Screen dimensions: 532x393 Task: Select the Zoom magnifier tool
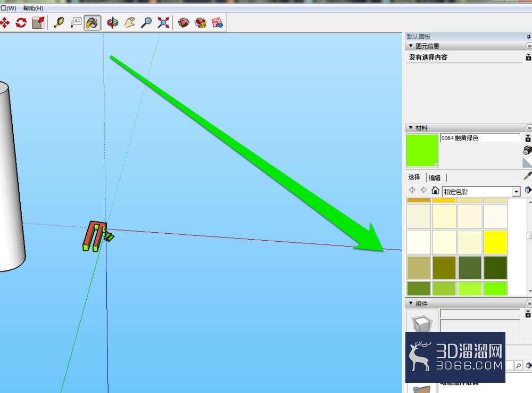point(147,23)
